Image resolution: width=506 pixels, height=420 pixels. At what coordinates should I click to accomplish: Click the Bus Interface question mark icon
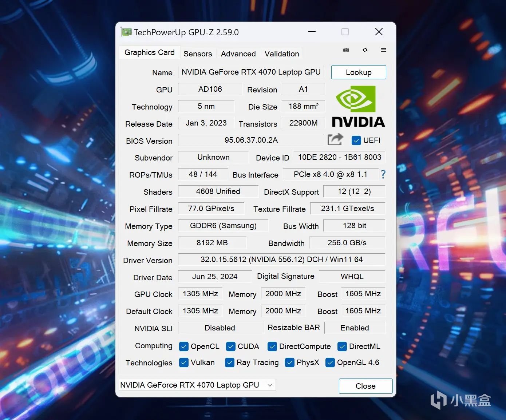coord(383,174)
